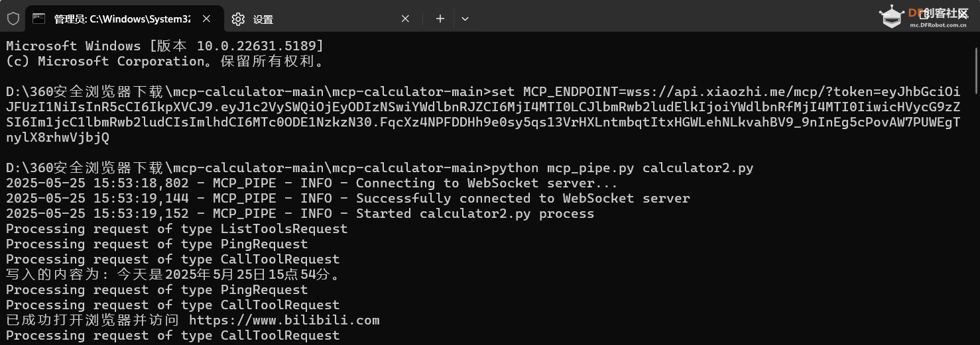Viewport: 980px width, 345px height.
Task: Click the Successfully connected to WebSocket server line
Action: (348, 199)
